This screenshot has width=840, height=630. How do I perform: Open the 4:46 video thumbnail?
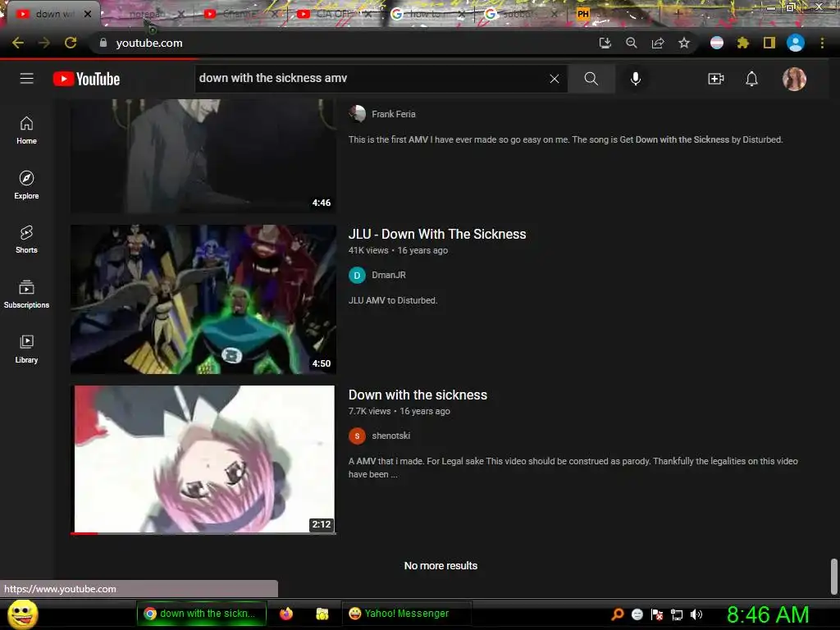203,156
